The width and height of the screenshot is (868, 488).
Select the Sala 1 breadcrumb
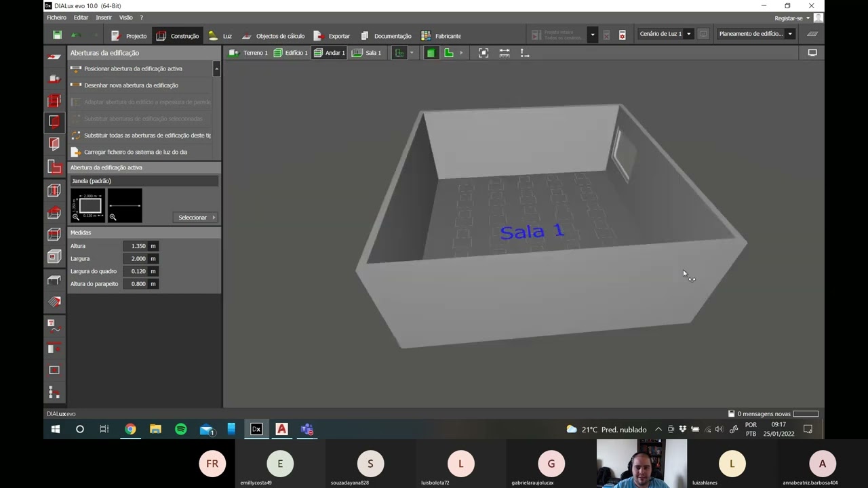[367, 53]
